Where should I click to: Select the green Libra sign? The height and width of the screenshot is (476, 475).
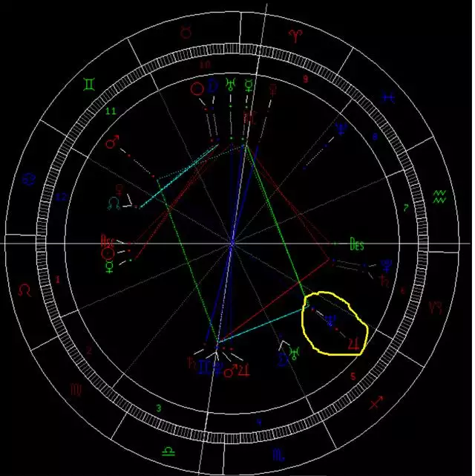click(x=168, y=450)
